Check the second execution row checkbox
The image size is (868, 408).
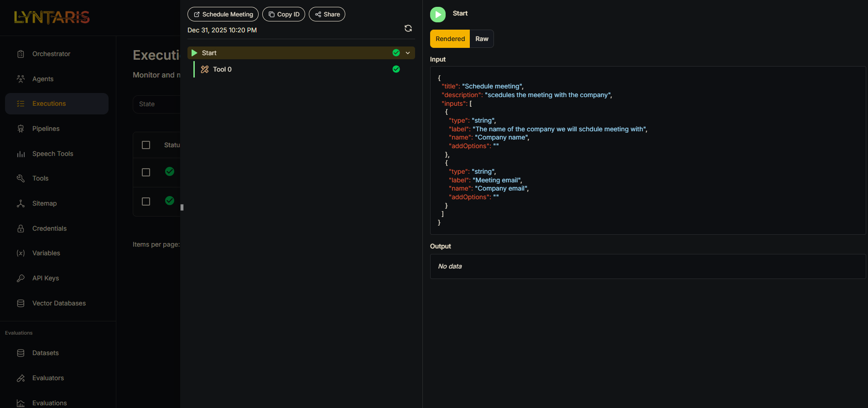pos(146,201)
